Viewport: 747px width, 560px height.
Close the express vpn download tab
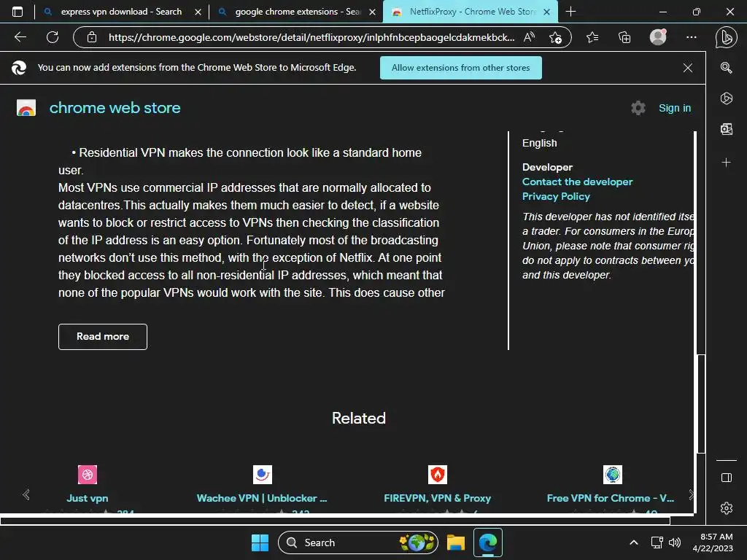198,12
